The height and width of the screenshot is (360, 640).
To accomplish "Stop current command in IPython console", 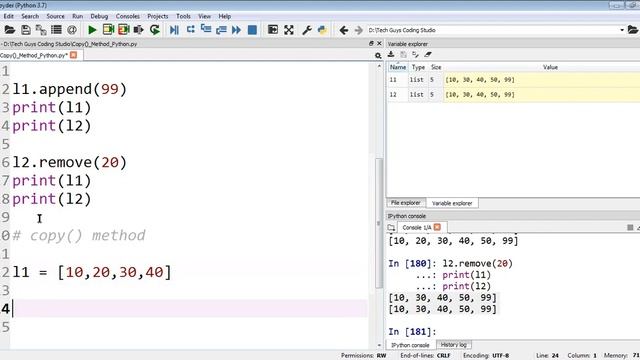I will tap(630, 227).
